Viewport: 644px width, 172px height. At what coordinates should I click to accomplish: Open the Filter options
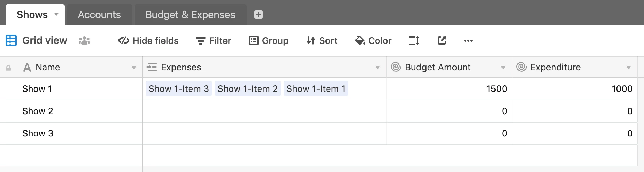(213, 41)
